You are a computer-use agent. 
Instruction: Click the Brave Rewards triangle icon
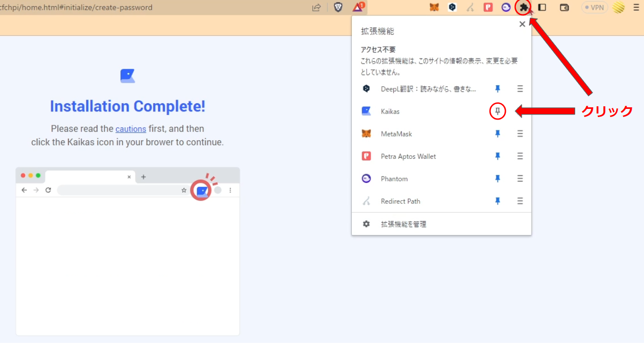[x=358, y=8]
